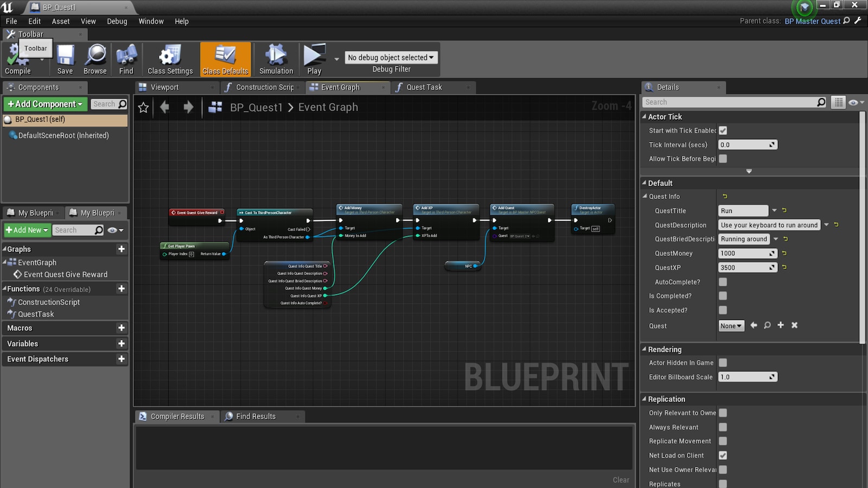The image size is (868, 488).
Task: Switch to the Quest Task tab
Action: 424,87
